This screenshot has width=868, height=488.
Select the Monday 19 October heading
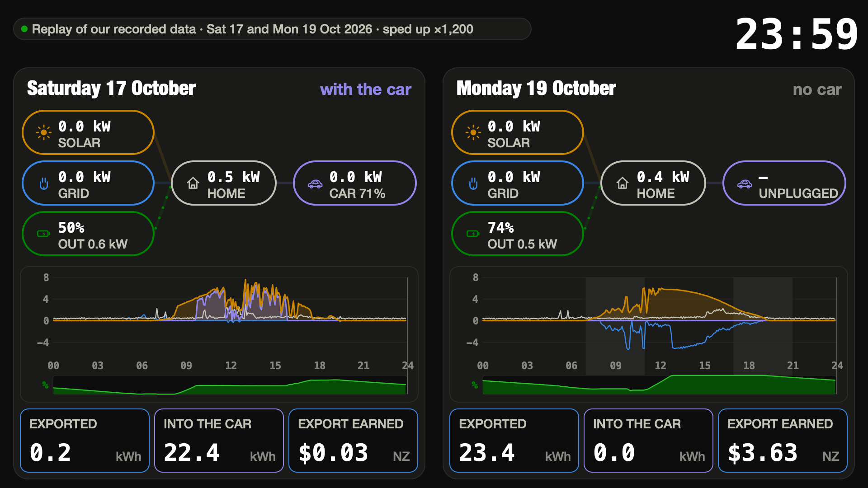(536, 88)
